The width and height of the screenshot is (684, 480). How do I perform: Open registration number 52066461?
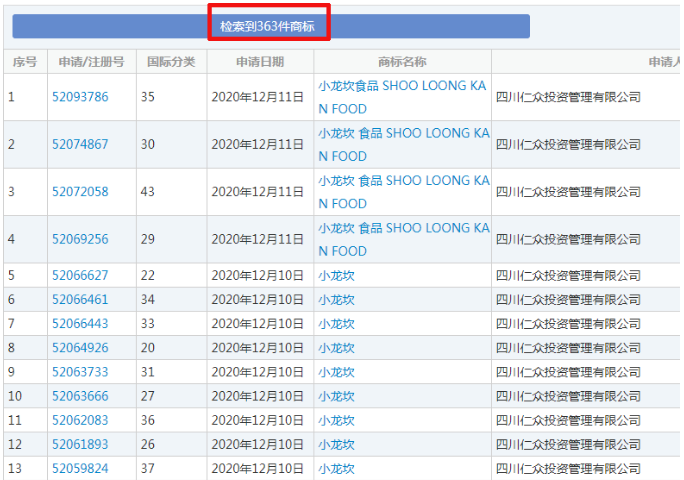pyautogui.click(x=80, y=299)
